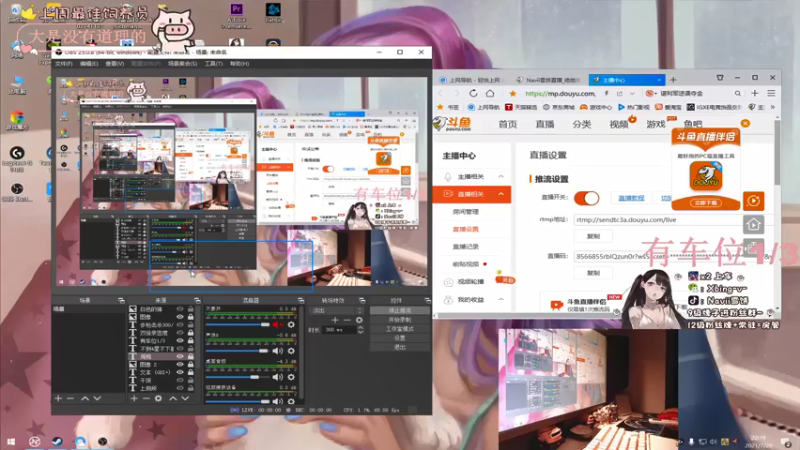Open transition properties gear icon
Image resolution: width=800 pixels, height=450 pixels.
[x=359, y=320]
